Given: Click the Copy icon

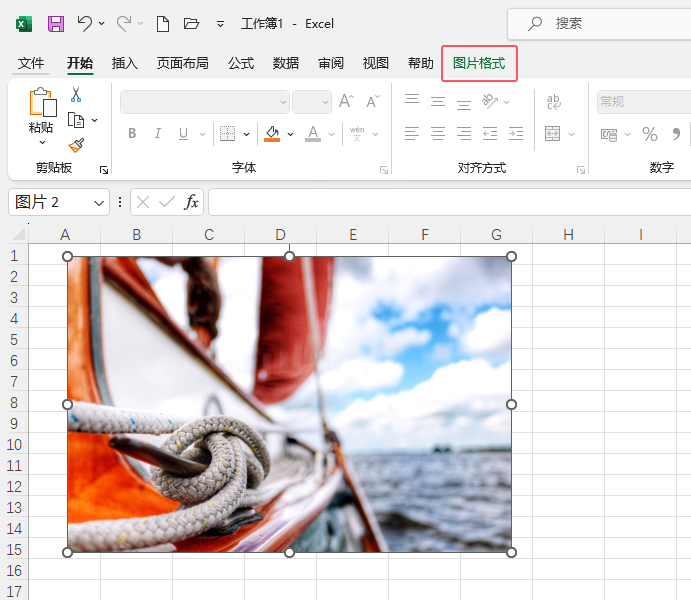Looking at the screenshot, I should [76, 120].
